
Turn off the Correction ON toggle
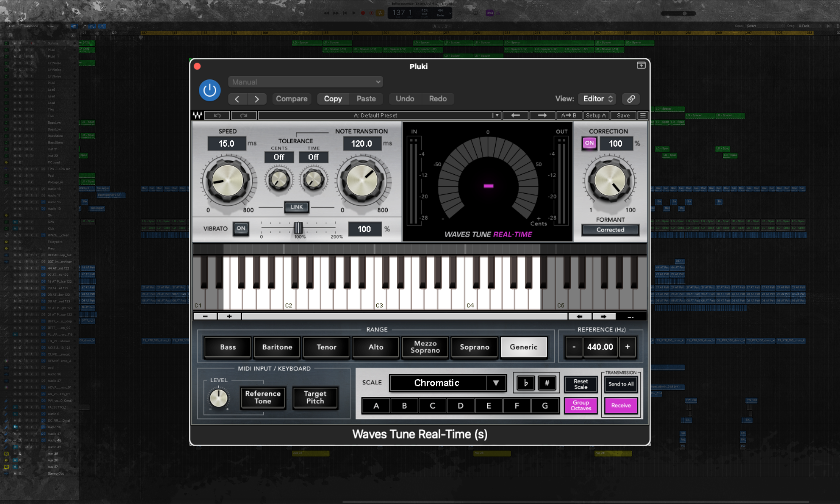[x=589, y=143]
